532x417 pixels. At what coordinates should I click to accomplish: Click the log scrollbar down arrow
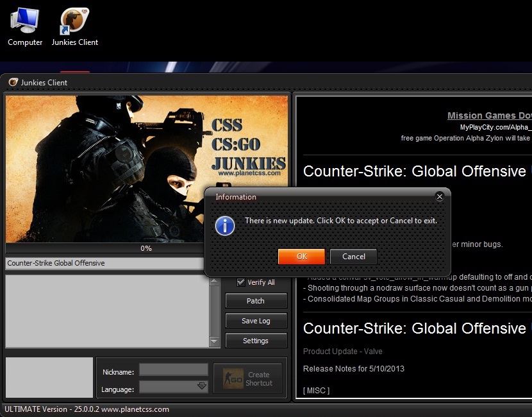pos(214,341)
